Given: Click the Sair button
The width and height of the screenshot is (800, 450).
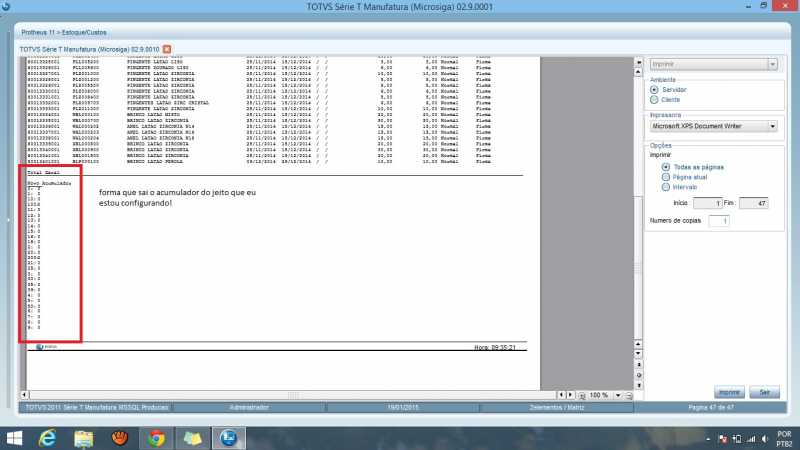Looking at the screenshot, I should (x=764, y=392).
